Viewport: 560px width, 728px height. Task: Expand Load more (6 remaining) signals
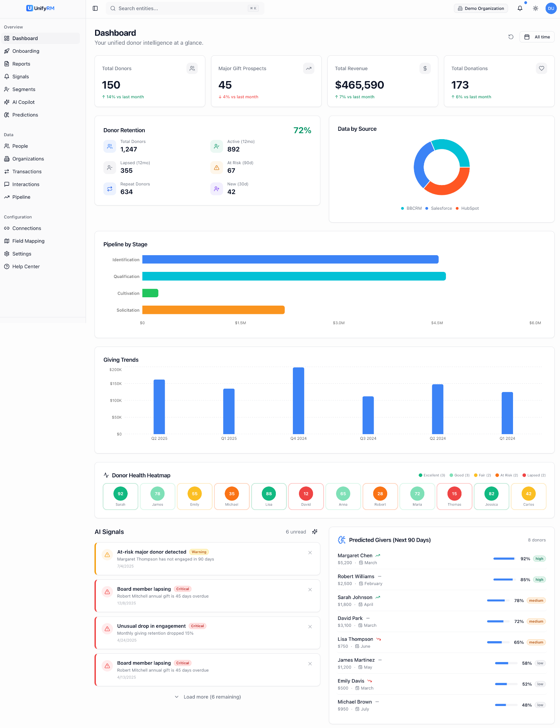pos(208,697)
